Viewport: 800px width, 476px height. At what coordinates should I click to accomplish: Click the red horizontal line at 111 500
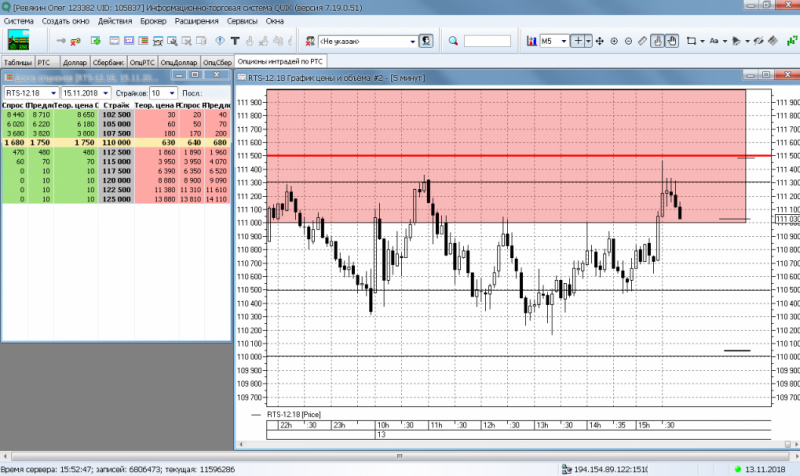point(500,155)
